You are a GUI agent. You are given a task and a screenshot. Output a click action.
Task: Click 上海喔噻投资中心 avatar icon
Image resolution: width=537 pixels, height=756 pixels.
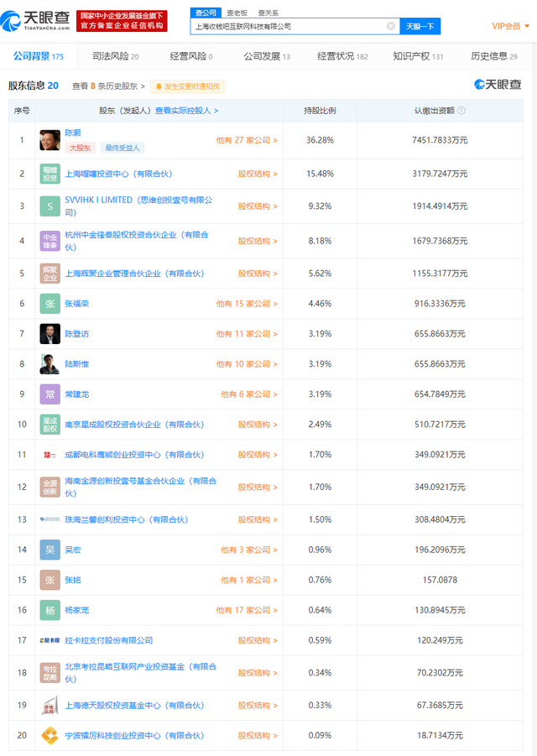pos(50,174)
